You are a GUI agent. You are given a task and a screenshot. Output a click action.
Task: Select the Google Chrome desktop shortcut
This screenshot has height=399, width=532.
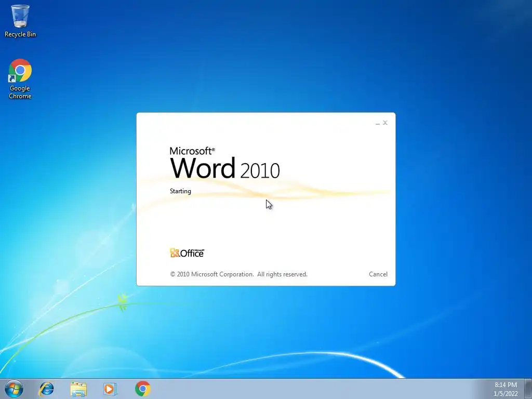click(20, 79)
